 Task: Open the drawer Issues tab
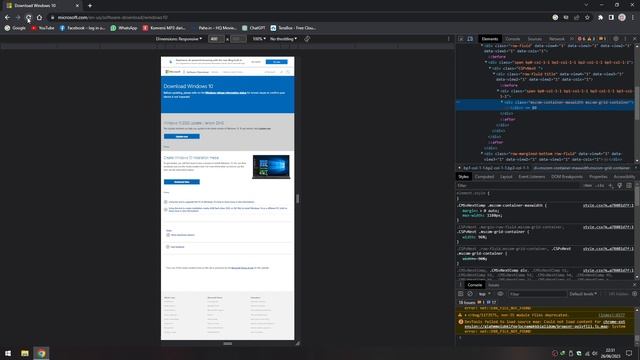(493, 285)
